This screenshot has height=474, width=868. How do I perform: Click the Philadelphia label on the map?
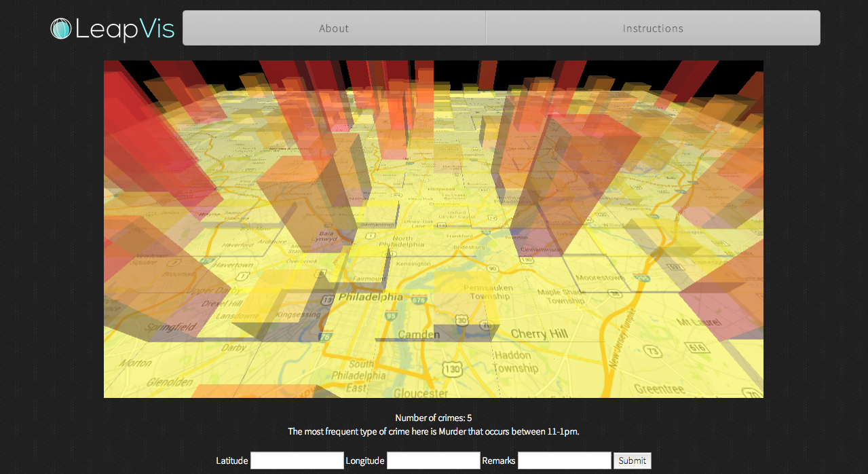pos(371,297)
